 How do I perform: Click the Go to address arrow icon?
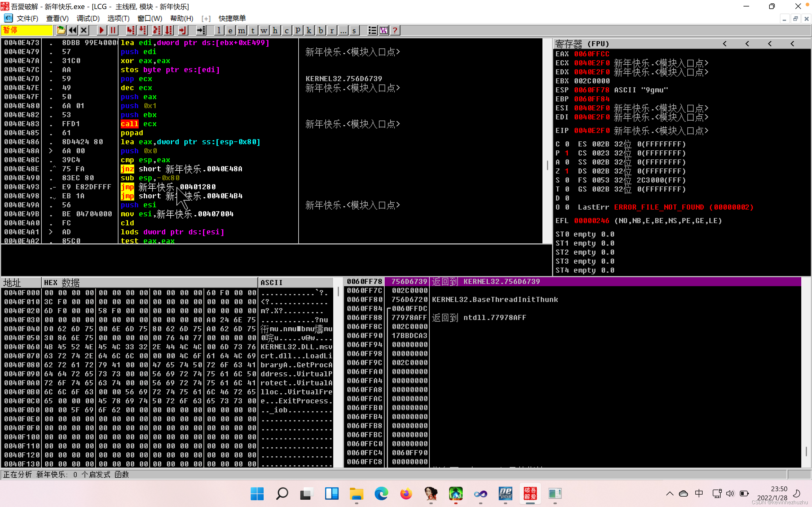click(201, 30)
